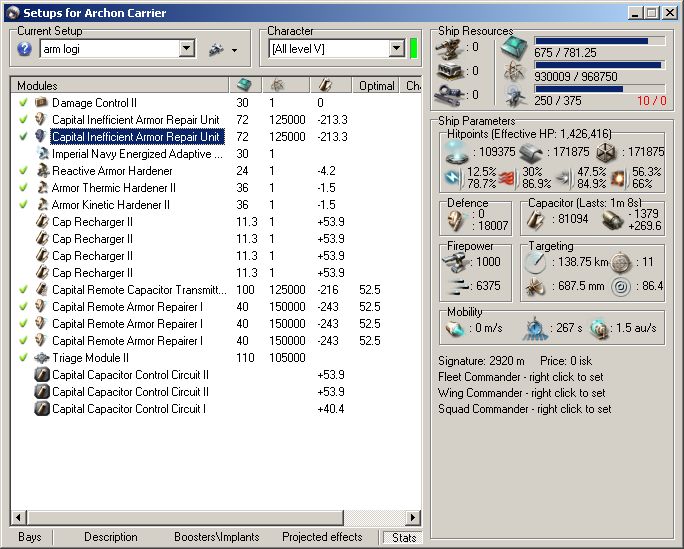The image size is (684, 549).
Task: Click the horizontal scrollbar left arrow
Action: 18,518
